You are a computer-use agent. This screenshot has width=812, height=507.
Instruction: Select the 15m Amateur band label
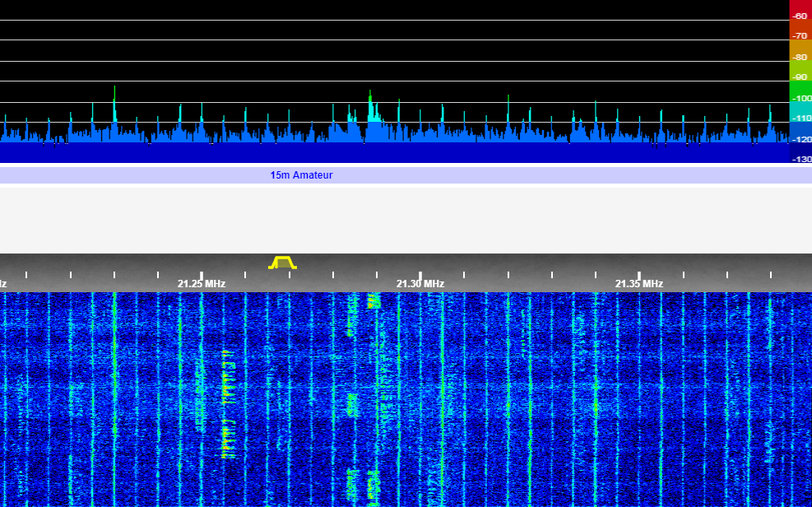(x=301, y=175)
